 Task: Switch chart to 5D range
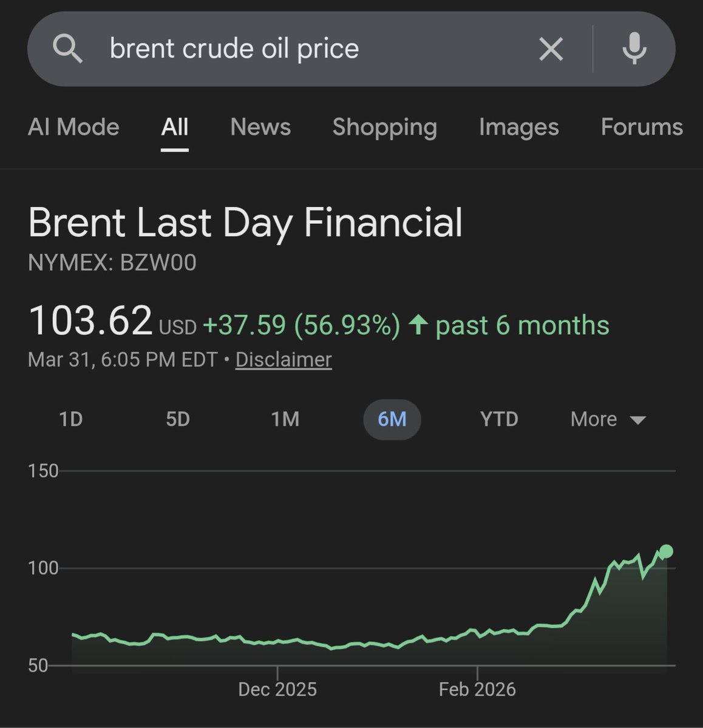pos(178,419)
